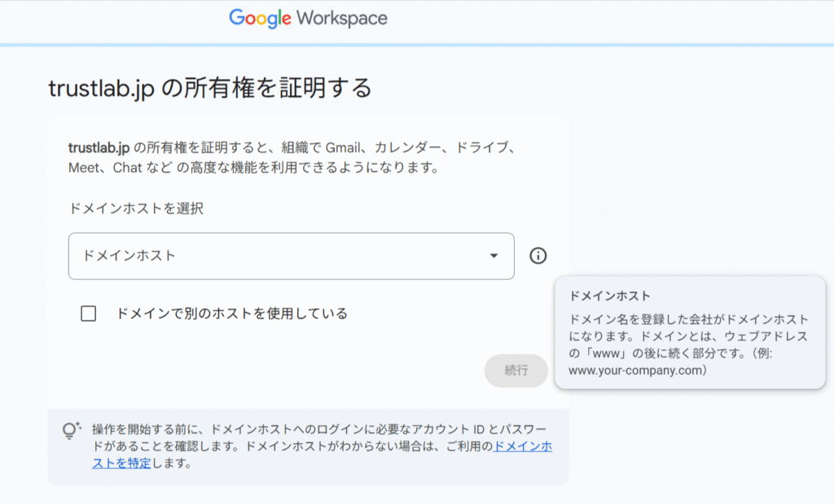Click the Google Workspace logo

(x=308, y=18)
